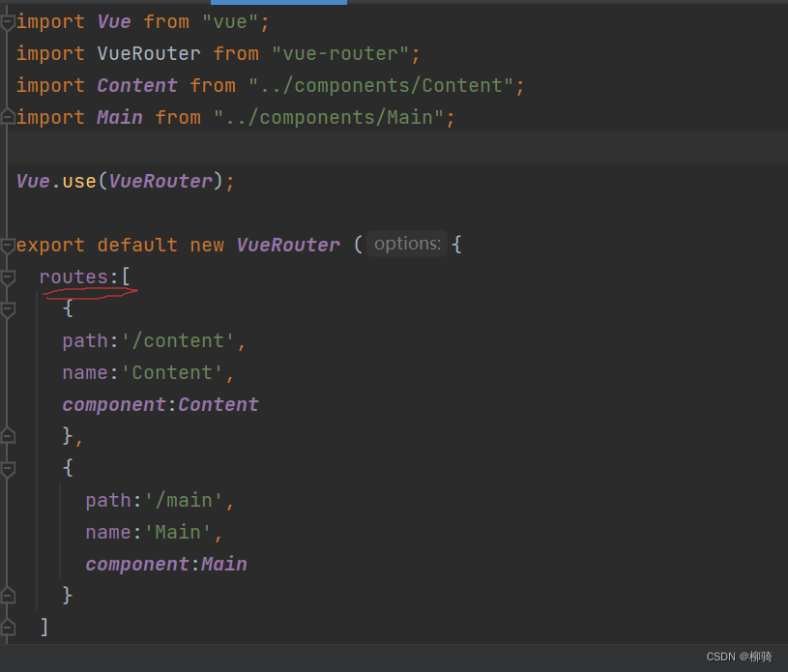The width and height of the screenshot is (788, 672).
Task: Click 'component' key in the Content route
Action: coord(114,404)
